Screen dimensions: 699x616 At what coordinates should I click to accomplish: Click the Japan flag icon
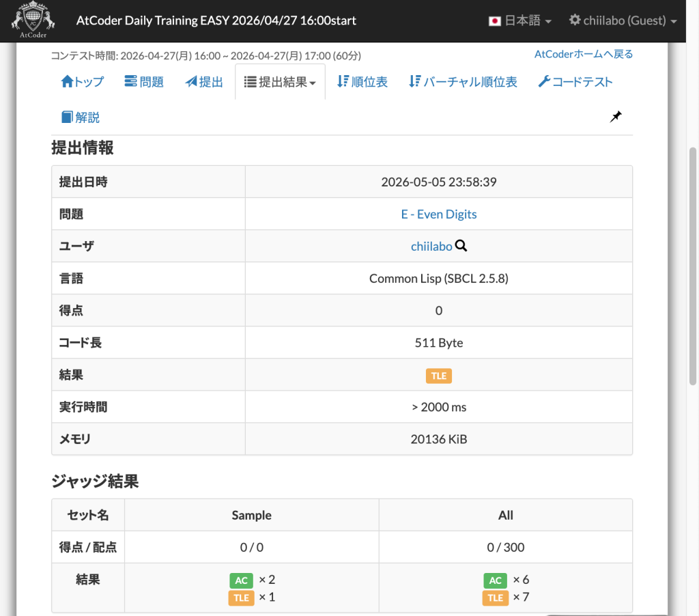click(x=494, y=21)
